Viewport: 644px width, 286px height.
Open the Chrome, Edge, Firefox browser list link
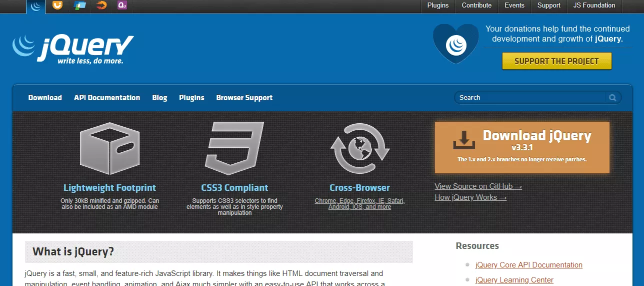359,204
